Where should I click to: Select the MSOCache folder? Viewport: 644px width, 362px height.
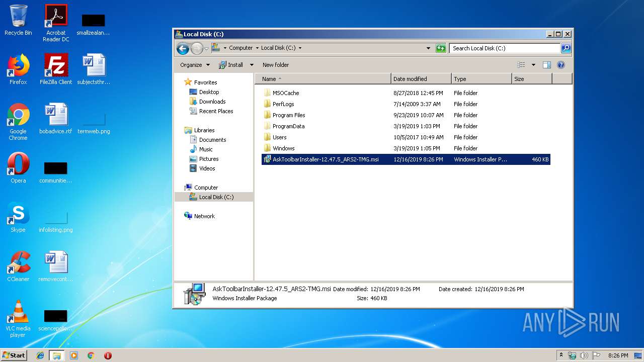tap(286, 93)
